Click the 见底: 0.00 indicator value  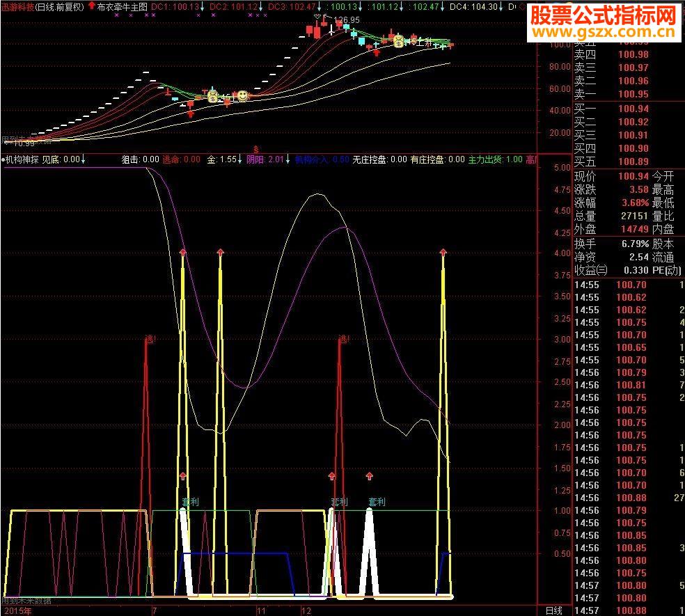[x=61, y=159]
